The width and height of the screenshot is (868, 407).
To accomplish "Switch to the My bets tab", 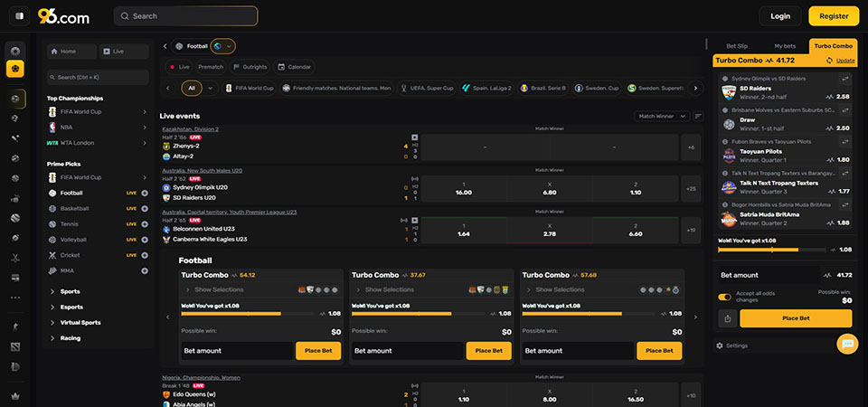I will 785,46.
